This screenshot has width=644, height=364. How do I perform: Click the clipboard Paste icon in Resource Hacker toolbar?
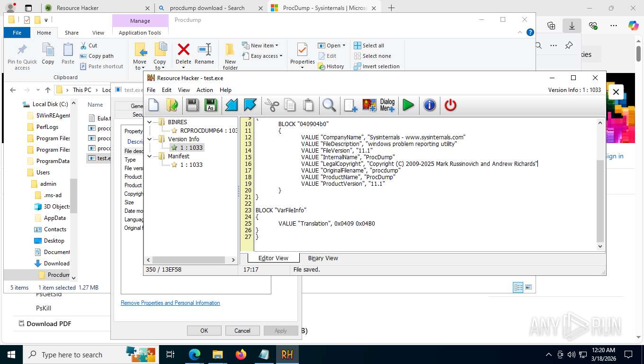pyautogui.click(x=308, y=105)
